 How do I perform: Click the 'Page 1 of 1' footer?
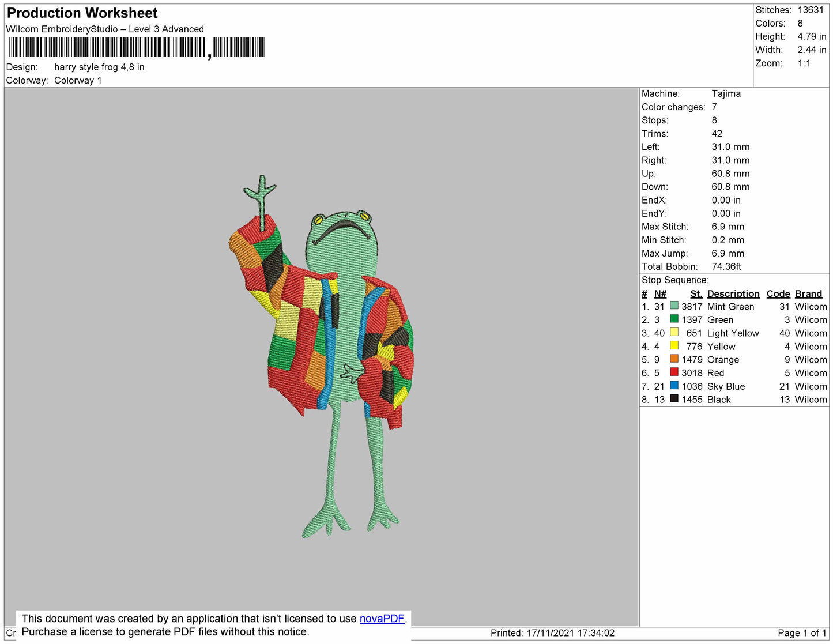(802, 633)
